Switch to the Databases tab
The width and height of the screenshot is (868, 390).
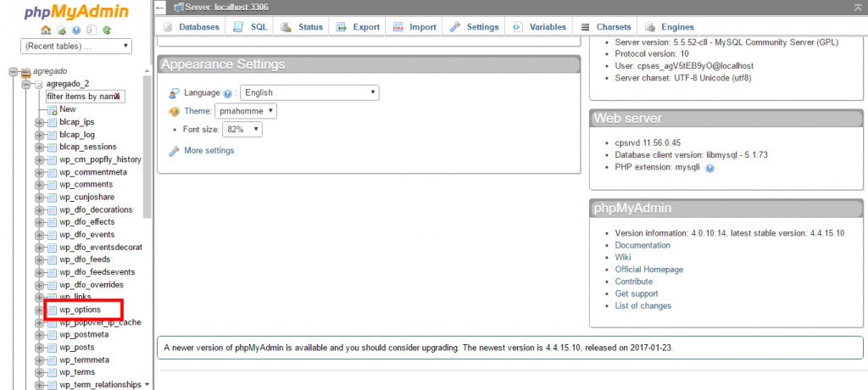point(191,27)
